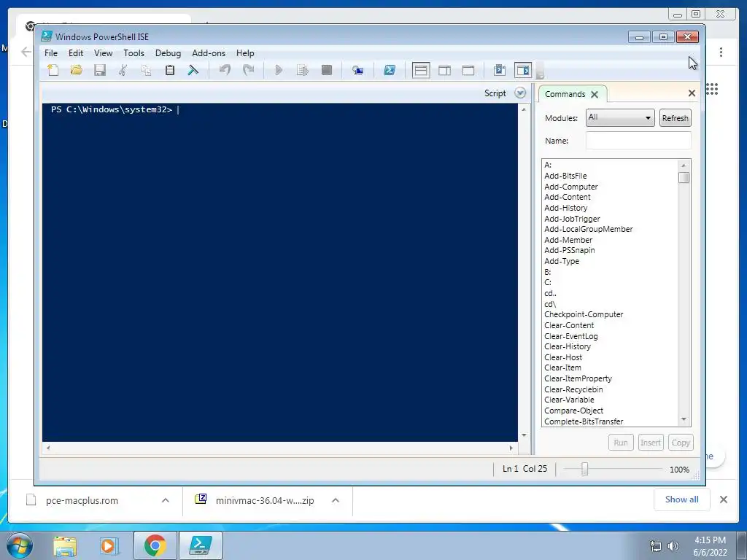
Task: Click the Show all downloads button
Action: tap(682, 499)
